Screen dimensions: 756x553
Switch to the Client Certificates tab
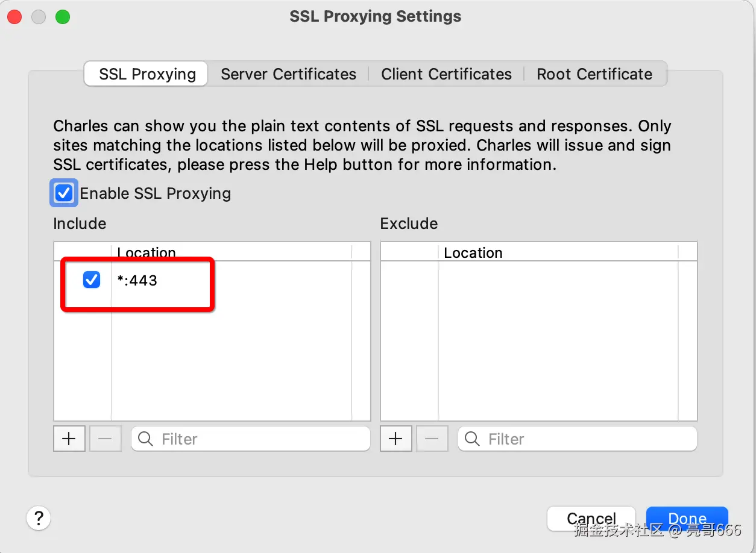pyautogui.click(x=446, y=74)
